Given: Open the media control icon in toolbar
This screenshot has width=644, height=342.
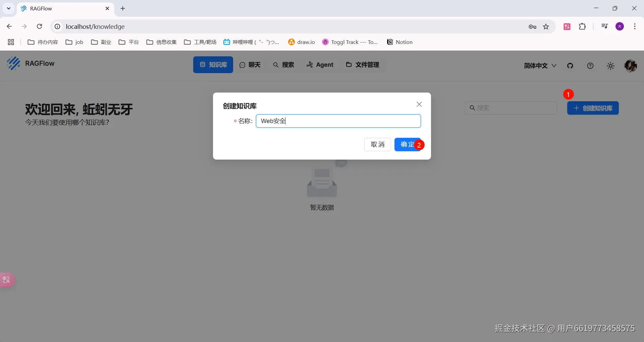Looking at the screenshot, I should point(605,26).
